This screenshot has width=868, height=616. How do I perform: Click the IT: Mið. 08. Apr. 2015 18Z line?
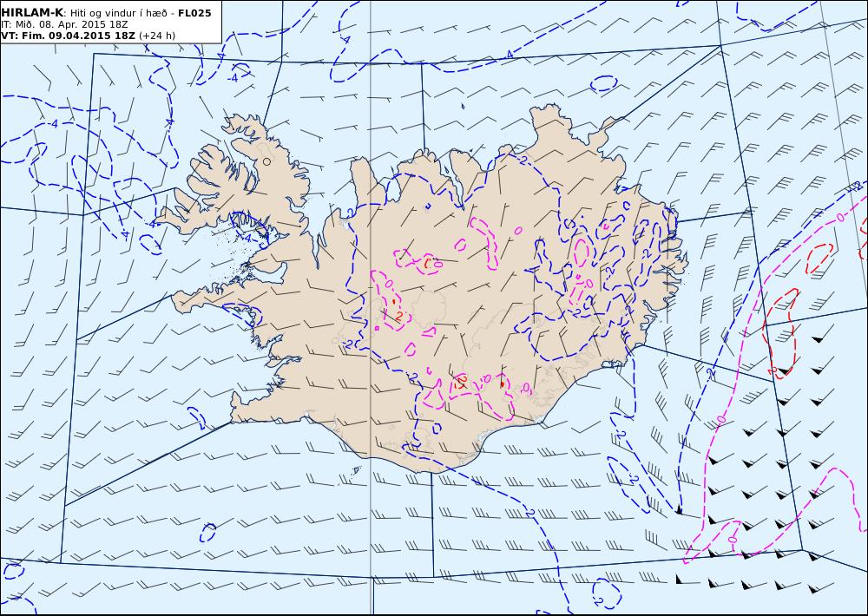pos(65,24)
